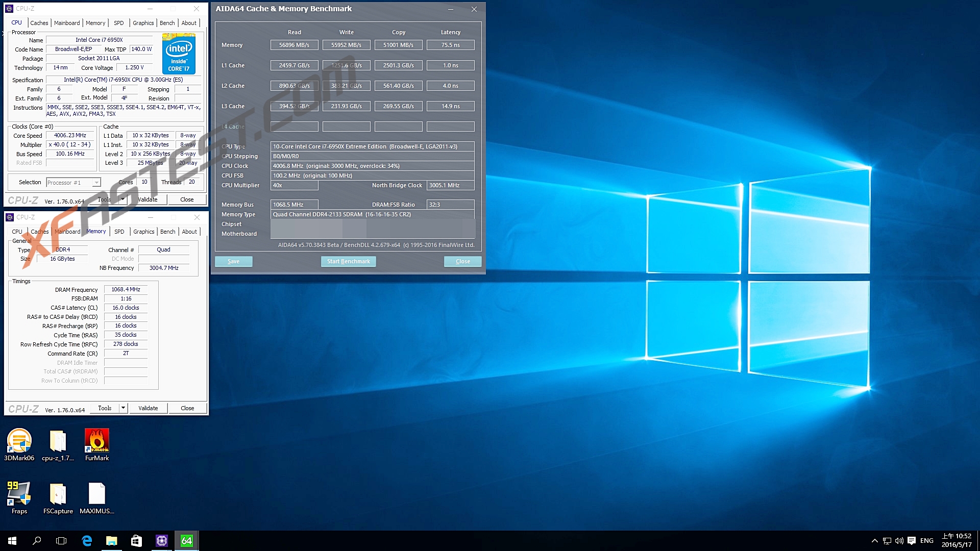Click the CPU-Z taskbar icon
Viewport: 980px width, 551px height.
click(162, 541)
